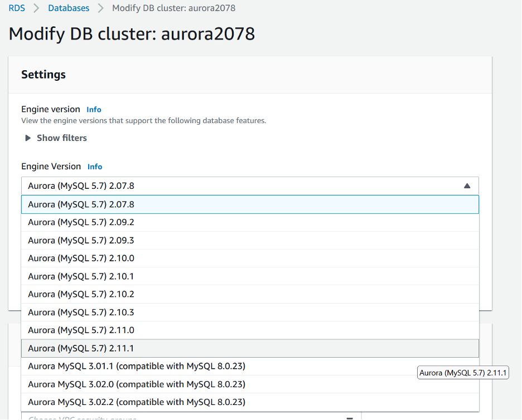Click Info link next to Engine Version dropdown
The height and width of the screenshot is (420, 522).
(95, 167)
